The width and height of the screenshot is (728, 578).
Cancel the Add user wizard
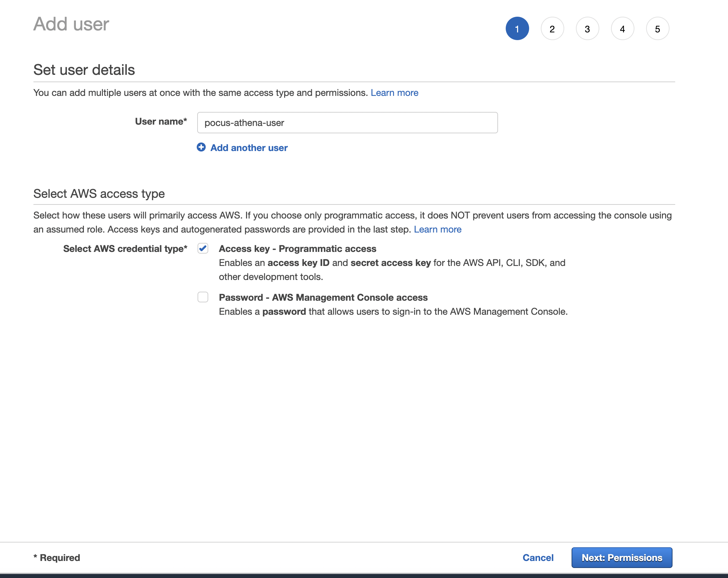[x=537, y=557]
